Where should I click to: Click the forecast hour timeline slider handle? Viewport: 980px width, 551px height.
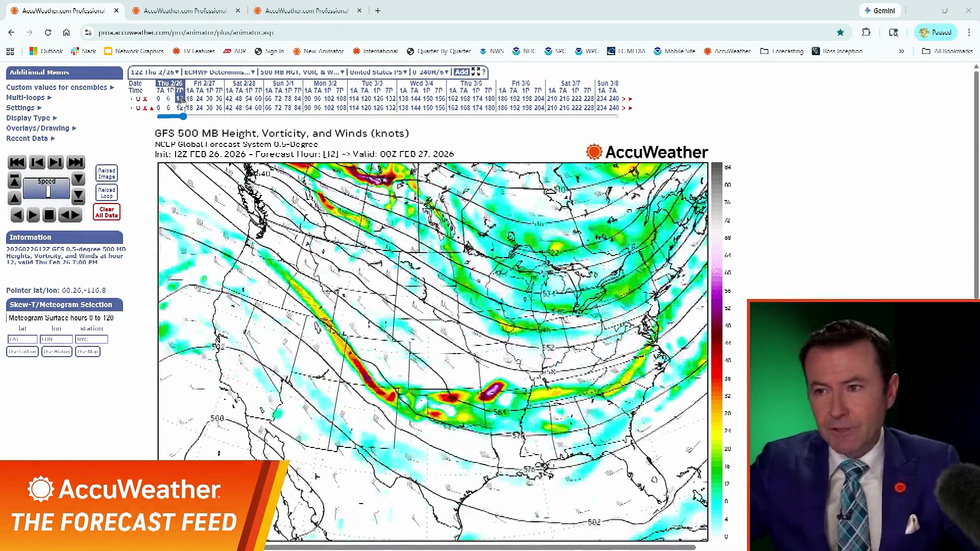(183, 116)
